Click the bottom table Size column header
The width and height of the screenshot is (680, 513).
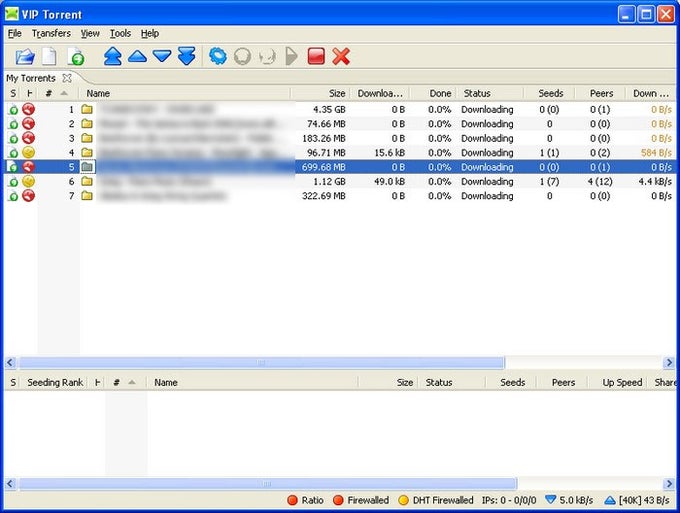[x=389, y=382]
